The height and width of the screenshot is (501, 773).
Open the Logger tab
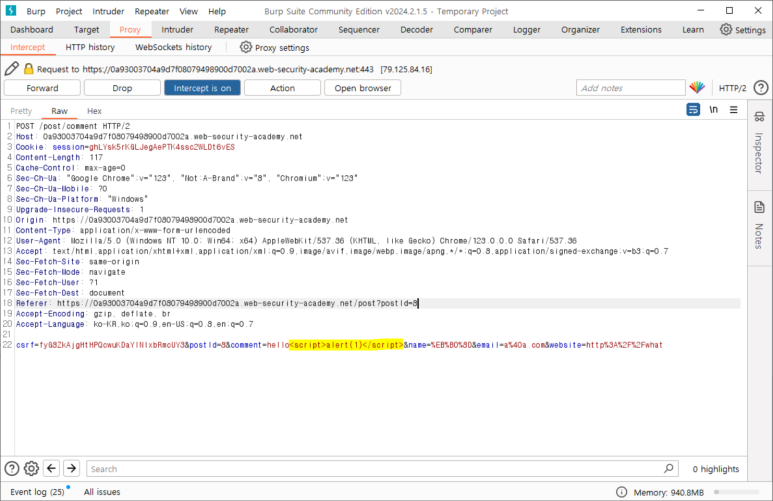(x=527, y=30)
